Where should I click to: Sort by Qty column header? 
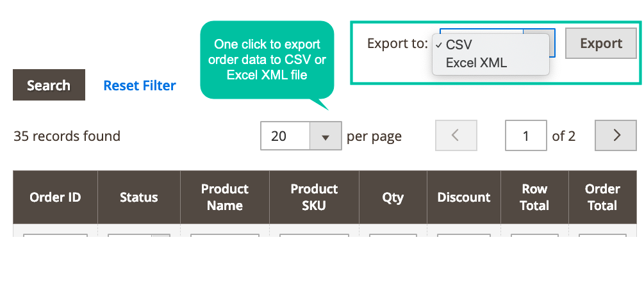pyautogui.click(x=393, y=197)
